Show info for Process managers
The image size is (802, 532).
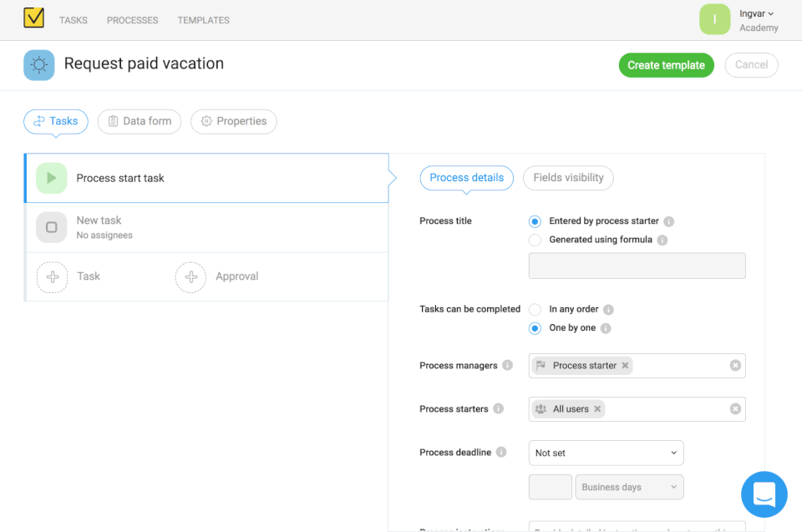click(508, 366)
